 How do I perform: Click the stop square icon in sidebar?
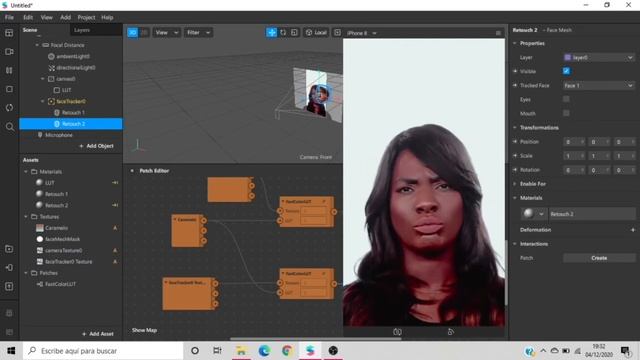point(9,89)
